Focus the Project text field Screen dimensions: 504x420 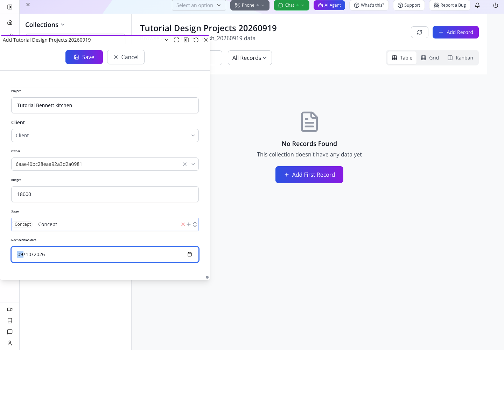[105, 105]
